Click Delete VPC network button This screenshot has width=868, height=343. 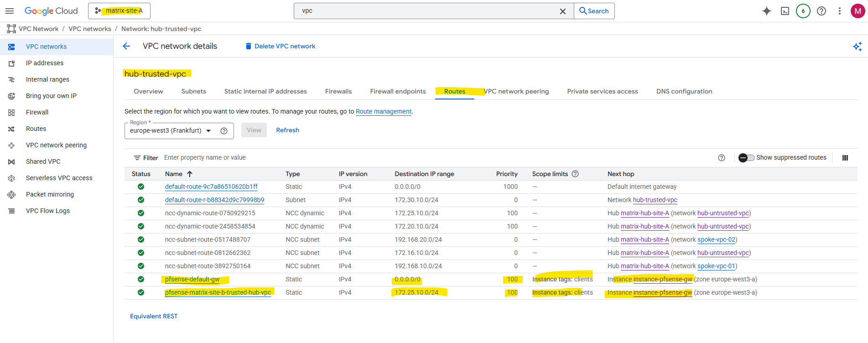[x=280, y=46]
